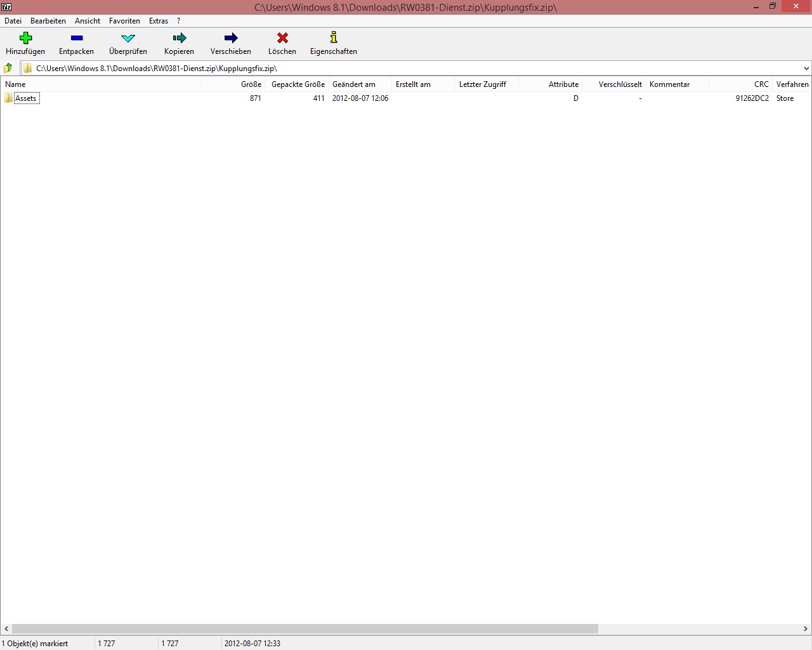This screenshot has height=650, width=812.
Task: Click the Entpacken blue minus icon
Action: pyautogui.click(x=77, y=38)
